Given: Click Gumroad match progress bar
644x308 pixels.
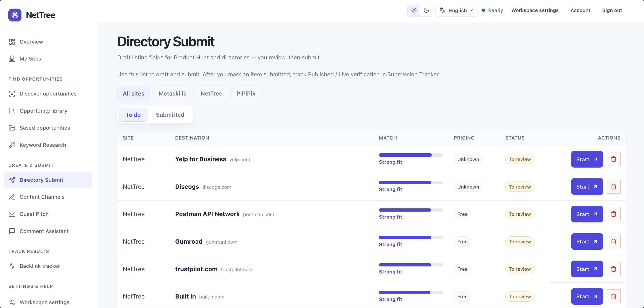Looking at the screenshot, I should [411, 238].
